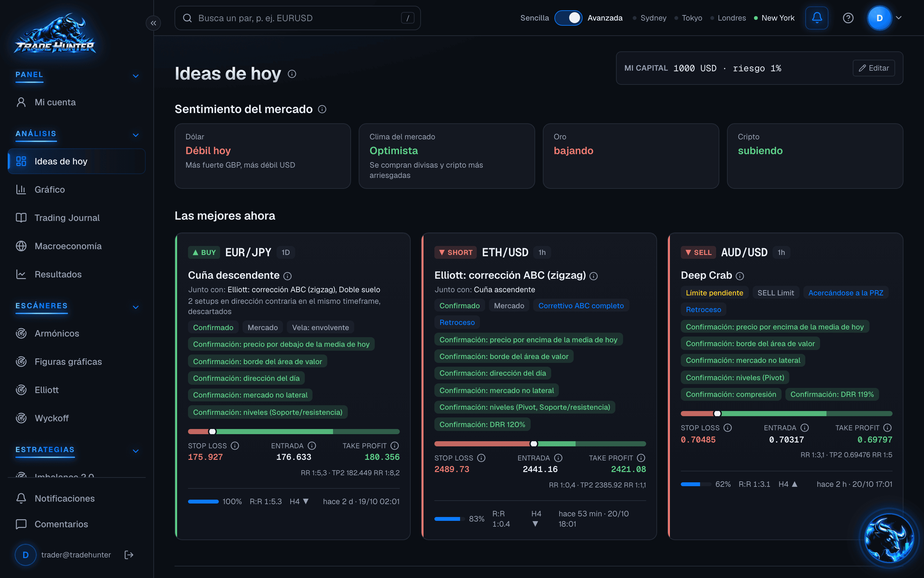Click the slash shortcut key badge in the search field
This screenshot has width=924, height=578.
[407, 18]
